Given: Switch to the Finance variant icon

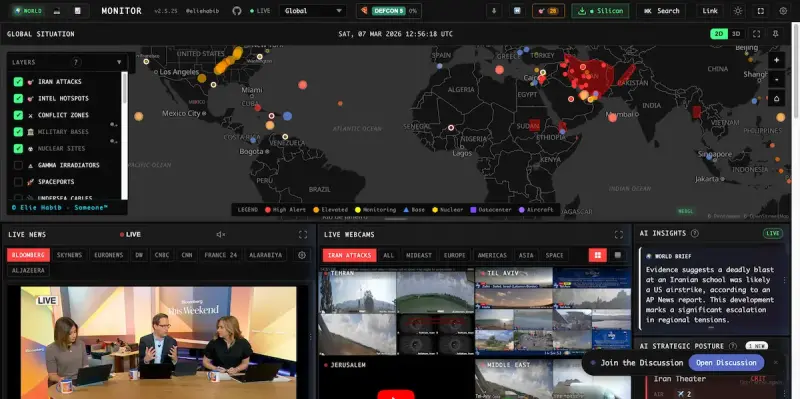Looking at the screenshot, I should pos(78,11).
